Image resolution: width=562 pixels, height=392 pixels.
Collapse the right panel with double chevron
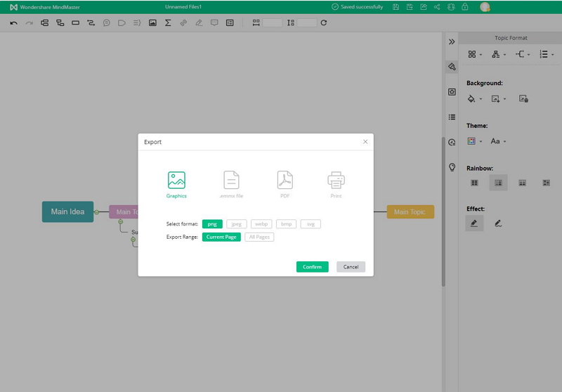(x=452, y=42)
